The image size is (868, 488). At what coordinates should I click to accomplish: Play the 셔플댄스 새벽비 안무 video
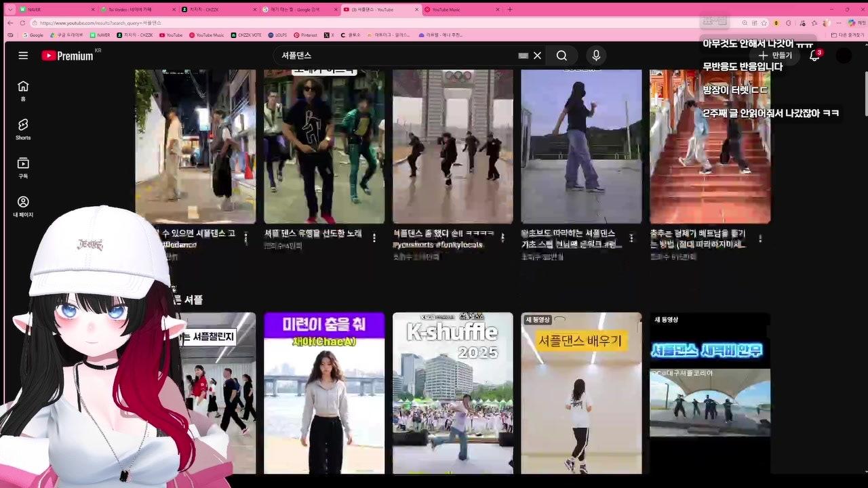click(x=710, y=393)
